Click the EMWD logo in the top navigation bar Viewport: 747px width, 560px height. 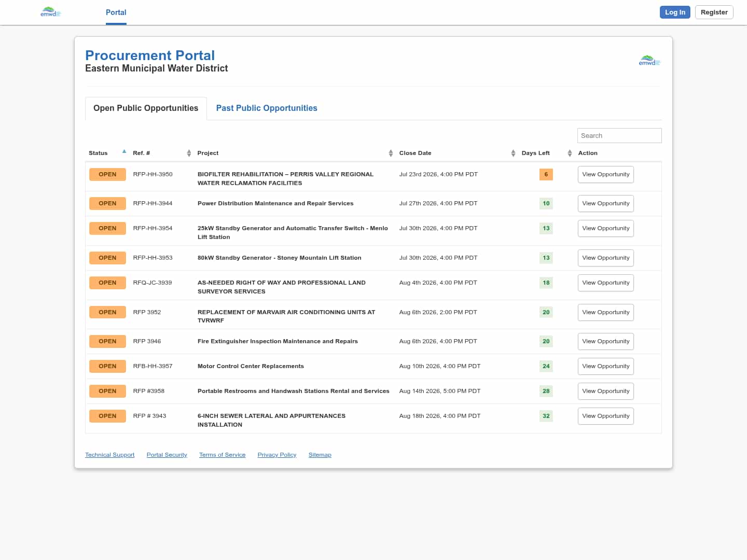pyautogui.click(x=50, y=12)
